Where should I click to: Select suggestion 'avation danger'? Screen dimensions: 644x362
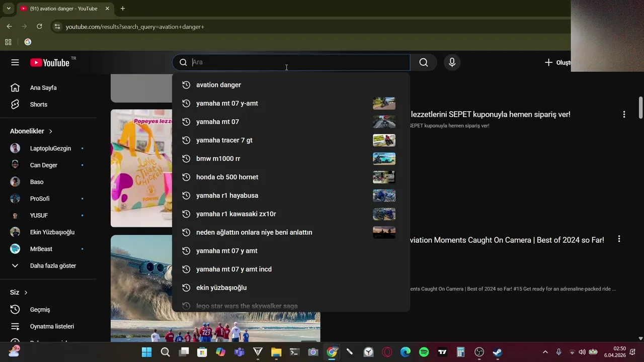(291, 85)
